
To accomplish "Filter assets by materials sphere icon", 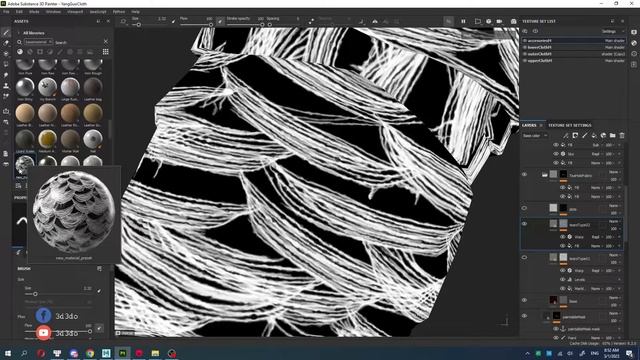I will point(20,52).
